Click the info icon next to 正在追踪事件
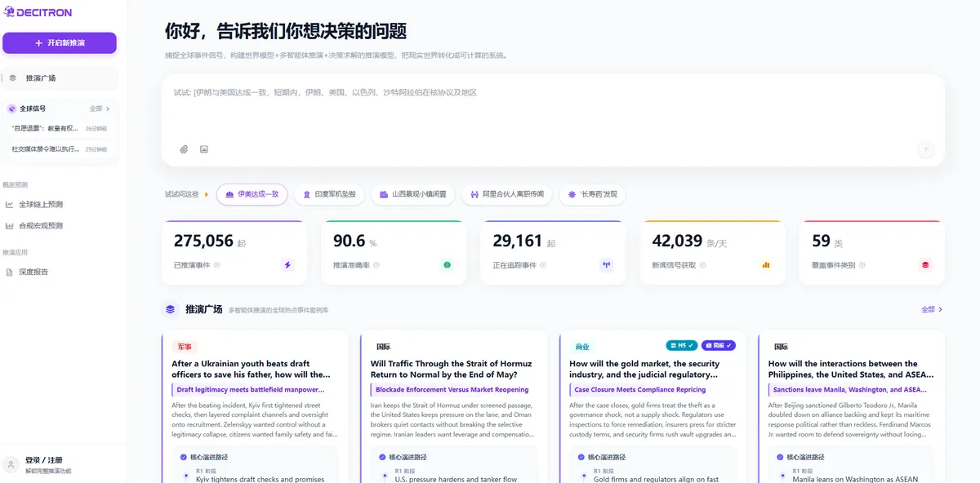The height and width of the screenshot is (483, 980). [x=544, y=265]
